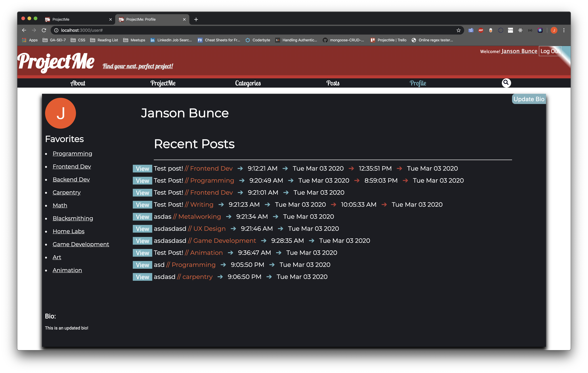Image resolution: width=588 pixels, height=373 pixels.
Task: Open new browser tab with plus
Action: (196, 20)
